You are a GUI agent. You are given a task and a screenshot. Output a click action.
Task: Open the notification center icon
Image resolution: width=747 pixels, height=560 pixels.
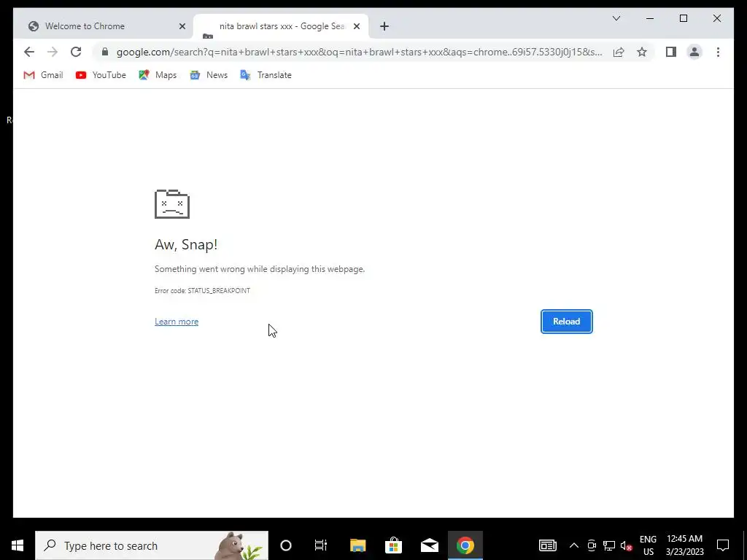point(723,545)
